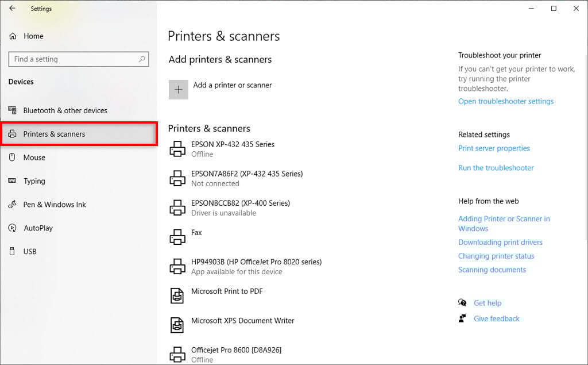Select the EPSON XP-432 435 Series printer icon
Viewport: 588px width, 365px height.
[178, 149]
